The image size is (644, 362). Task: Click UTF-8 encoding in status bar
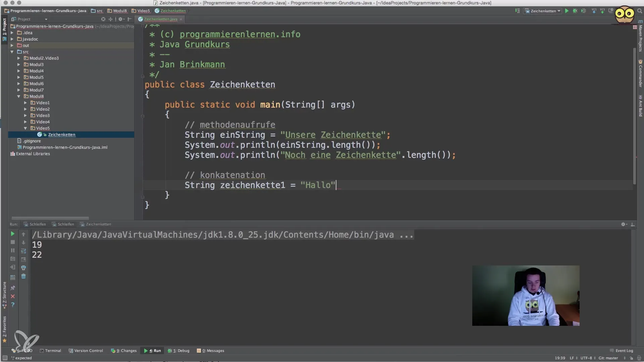point(586,358)
